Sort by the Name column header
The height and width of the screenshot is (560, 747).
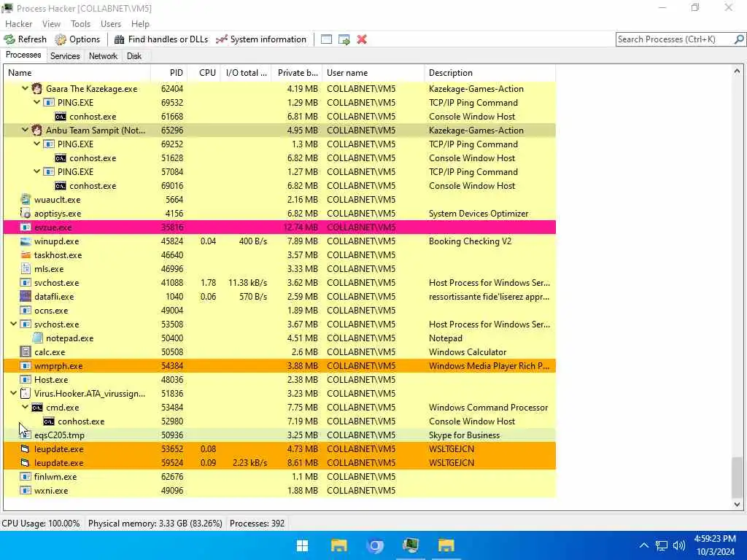(77, 73)
